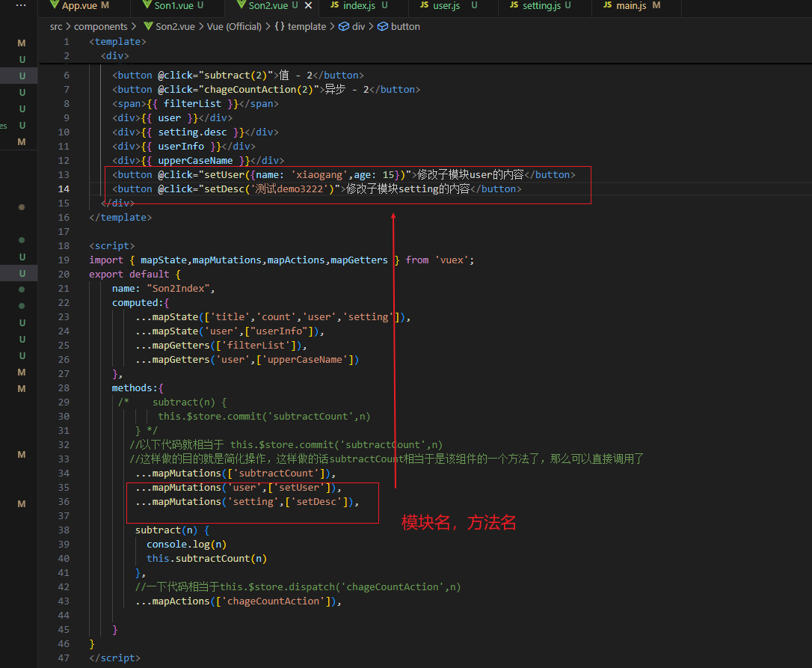Jump to sticky scroll line <template>
This screenshot has height=668, width=812.
117,41
